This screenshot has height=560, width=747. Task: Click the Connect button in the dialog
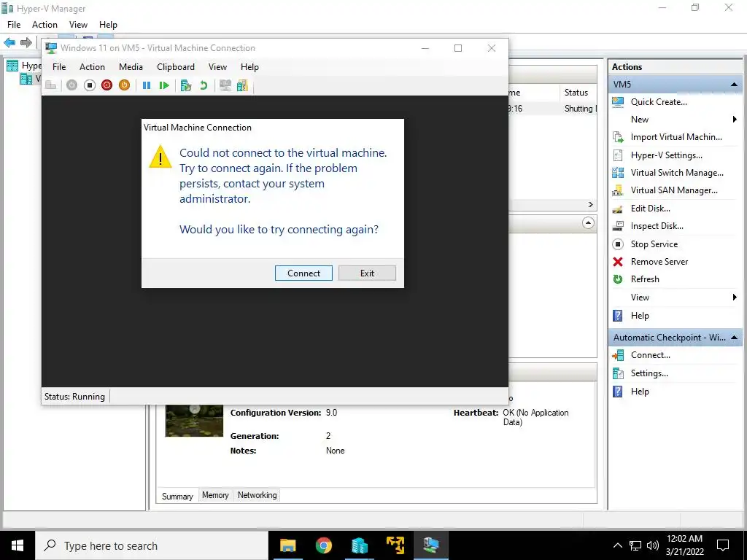point(303,273)
